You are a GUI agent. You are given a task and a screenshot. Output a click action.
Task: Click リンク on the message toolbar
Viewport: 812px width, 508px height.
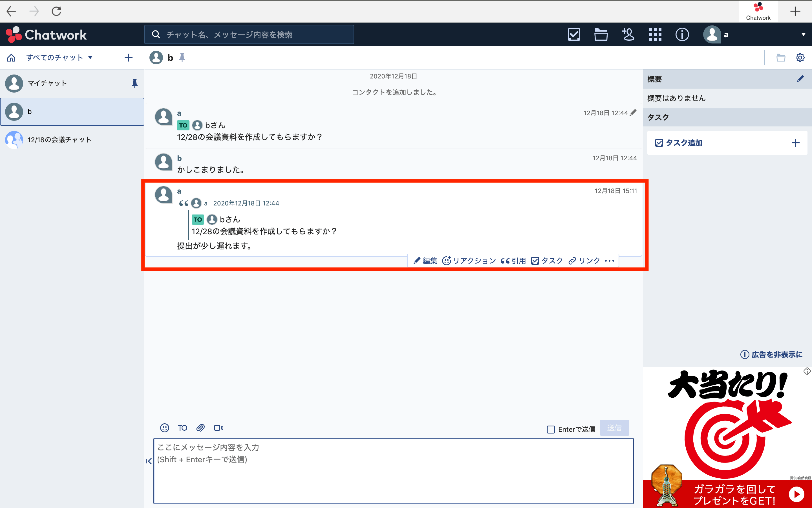tap(584, 261)
